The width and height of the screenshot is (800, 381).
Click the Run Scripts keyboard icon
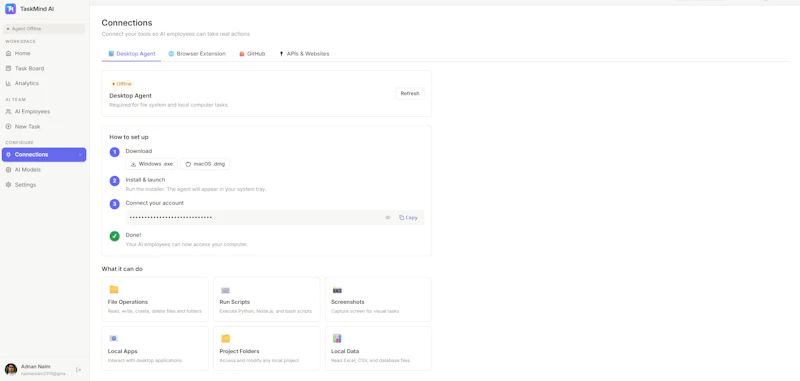click(225, 290)
